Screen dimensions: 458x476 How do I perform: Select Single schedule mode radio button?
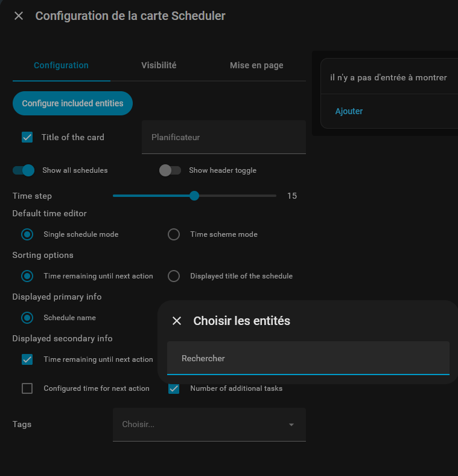coord(27,234)
